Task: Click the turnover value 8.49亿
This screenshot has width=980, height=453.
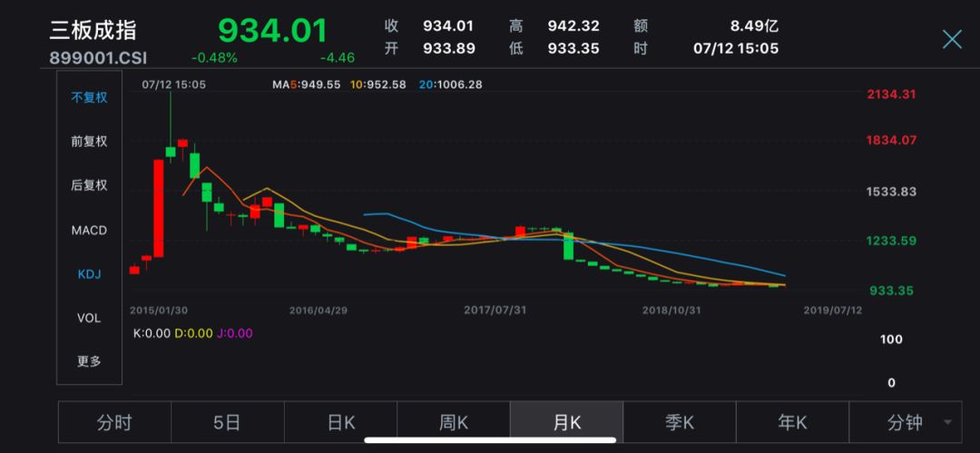Action: click(754, 26)
